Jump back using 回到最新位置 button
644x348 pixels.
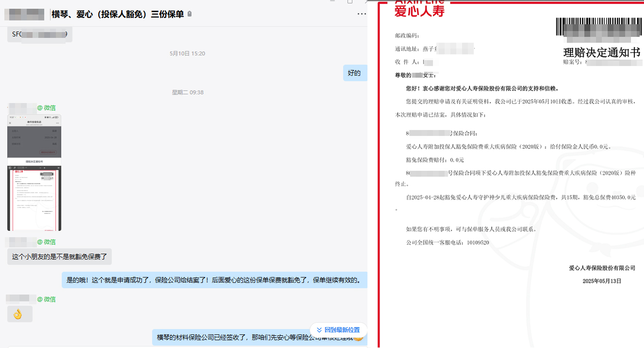tap(338, 330)
